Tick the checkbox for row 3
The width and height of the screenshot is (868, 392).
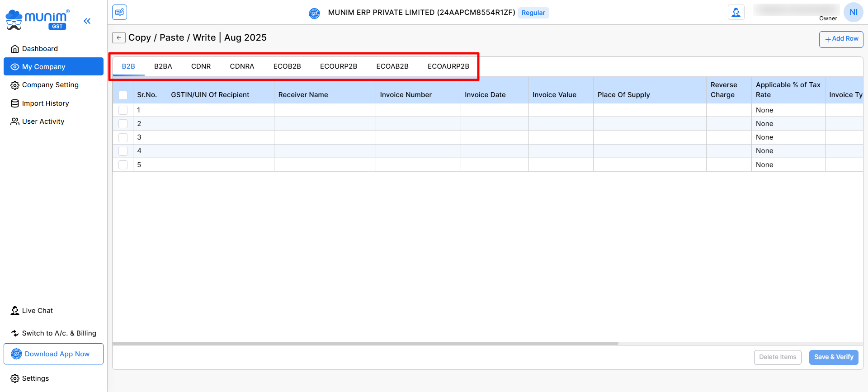tap(123, 137)
